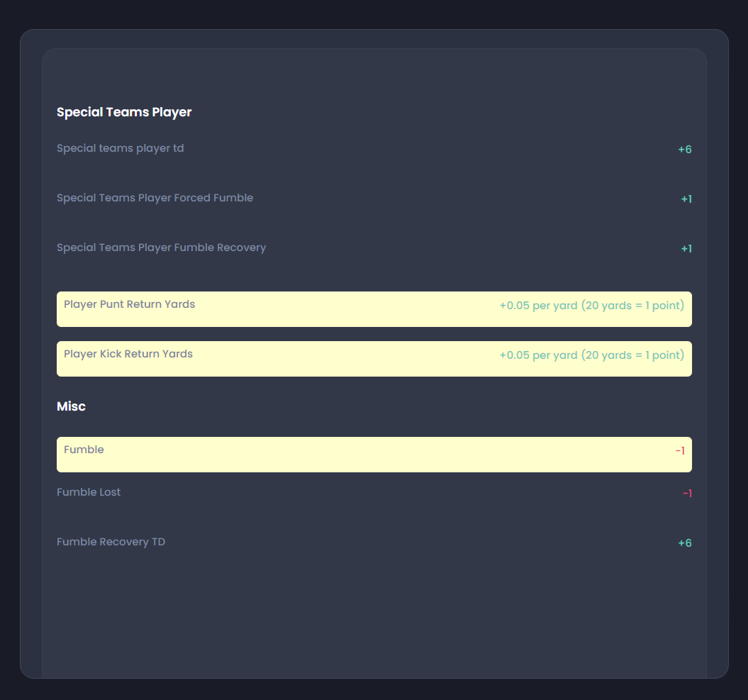Click the +6 value for special teams td

tap(684, 150)
